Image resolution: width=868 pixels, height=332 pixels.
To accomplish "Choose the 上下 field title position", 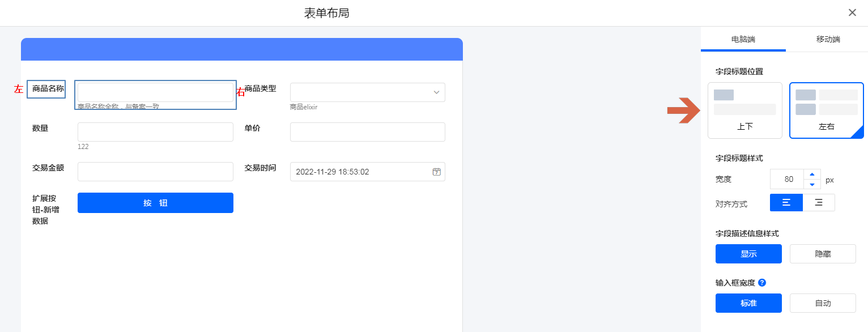I will [x=744, y=110].
